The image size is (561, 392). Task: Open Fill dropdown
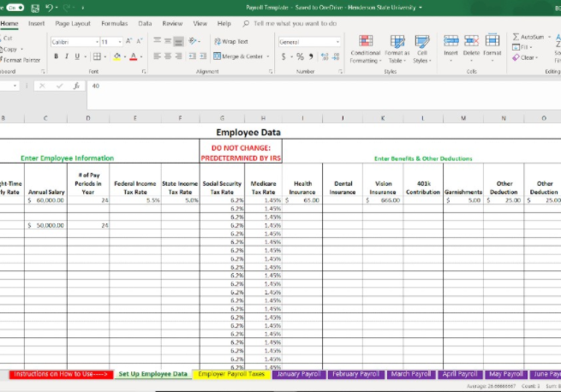pos(522,47)
